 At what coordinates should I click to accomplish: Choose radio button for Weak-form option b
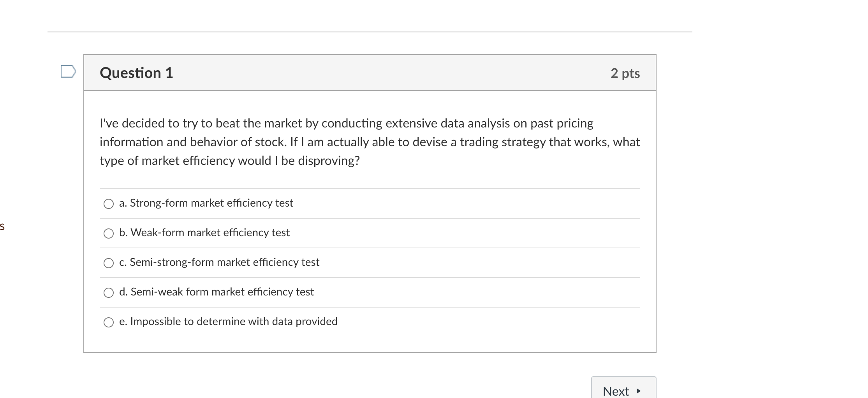click(x=109, y=233)
